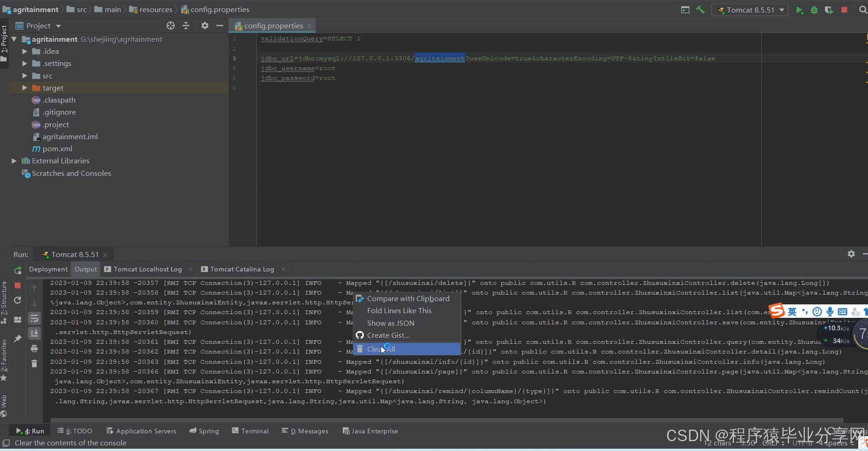Open the Tomcat Catalina Log tab

pos(242,269)
